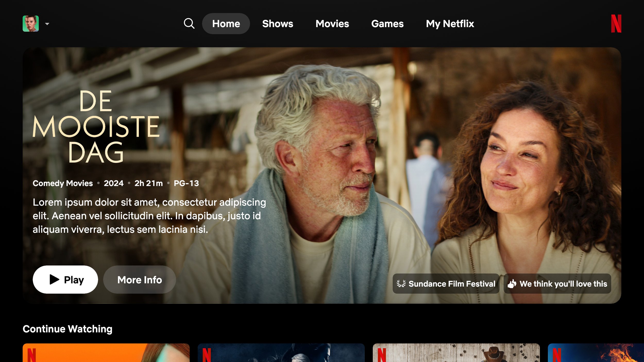Switch to the Movies tab

point(332,24)
